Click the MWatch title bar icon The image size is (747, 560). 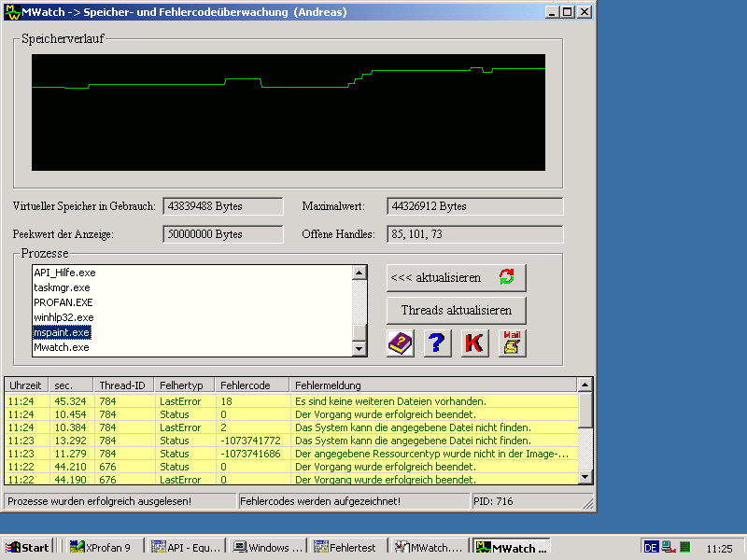coord(11,12)
